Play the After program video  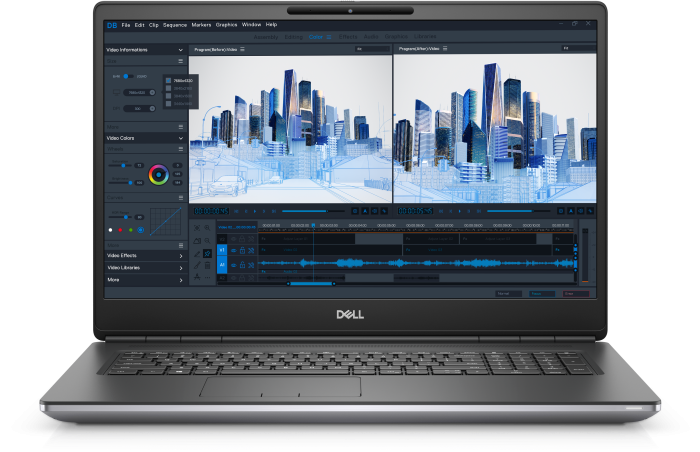[459, 211]
